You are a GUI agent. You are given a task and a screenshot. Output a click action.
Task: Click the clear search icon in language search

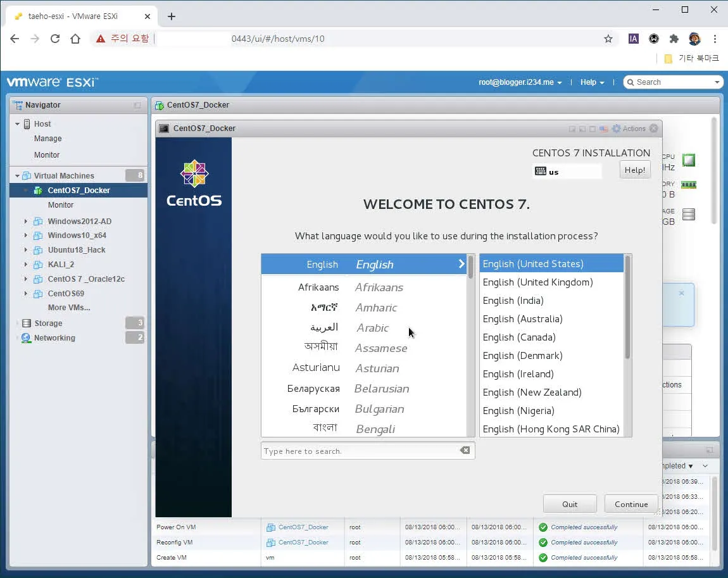coord(465,451)
